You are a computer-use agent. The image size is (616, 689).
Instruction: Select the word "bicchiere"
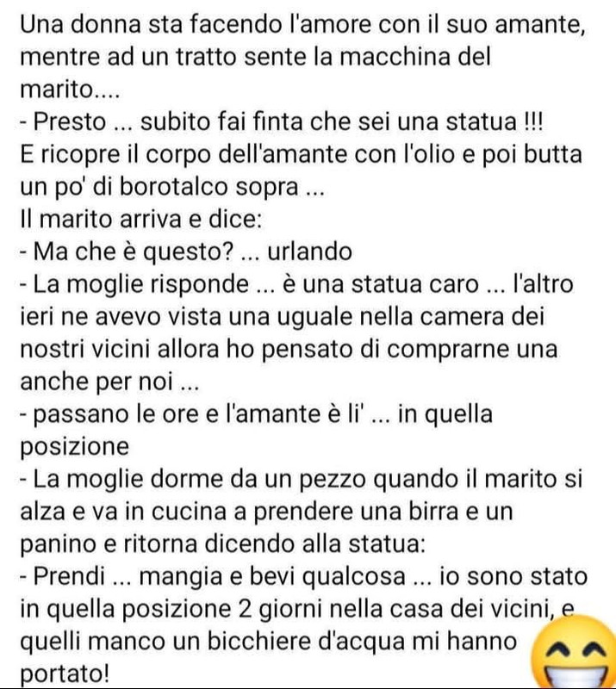point(258,642)
